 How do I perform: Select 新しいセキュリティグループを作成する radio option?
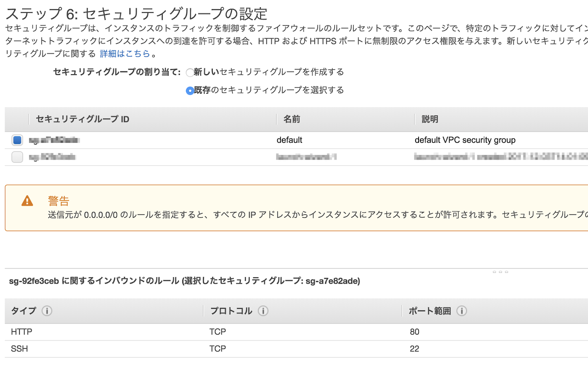tap(189, 73)
